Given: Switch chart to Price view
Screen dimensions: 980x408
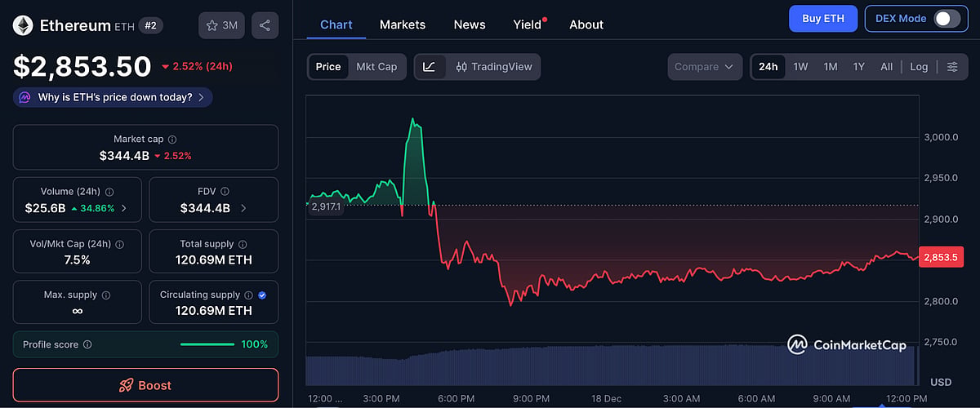Looking at the screenshot, I should coord(328,67).
